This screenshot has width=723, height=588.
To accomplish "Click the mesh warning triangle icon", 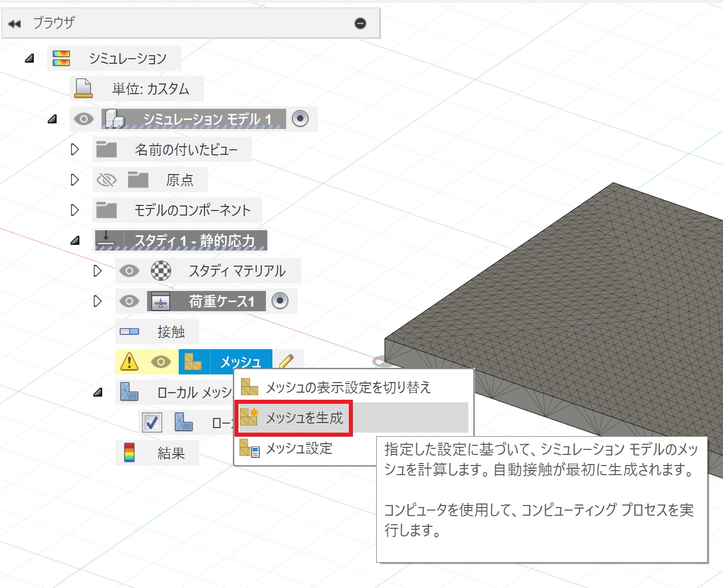I will [x=130, y=361].
